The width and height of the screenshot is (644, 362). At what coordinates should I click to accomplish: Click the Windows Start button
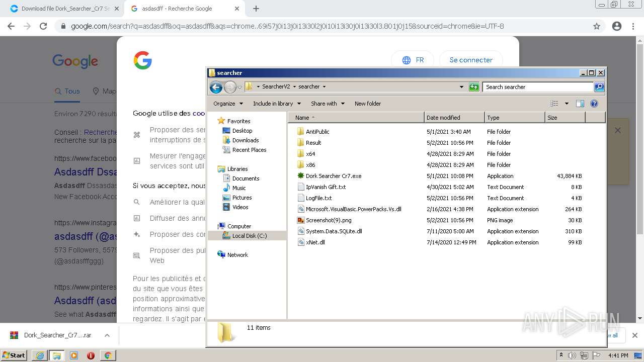14,355
